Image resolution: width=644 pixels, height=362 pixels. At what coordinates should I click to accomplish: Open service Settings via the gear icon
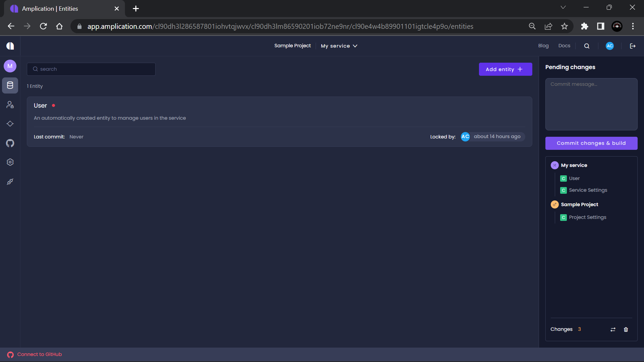coord(10,162)
